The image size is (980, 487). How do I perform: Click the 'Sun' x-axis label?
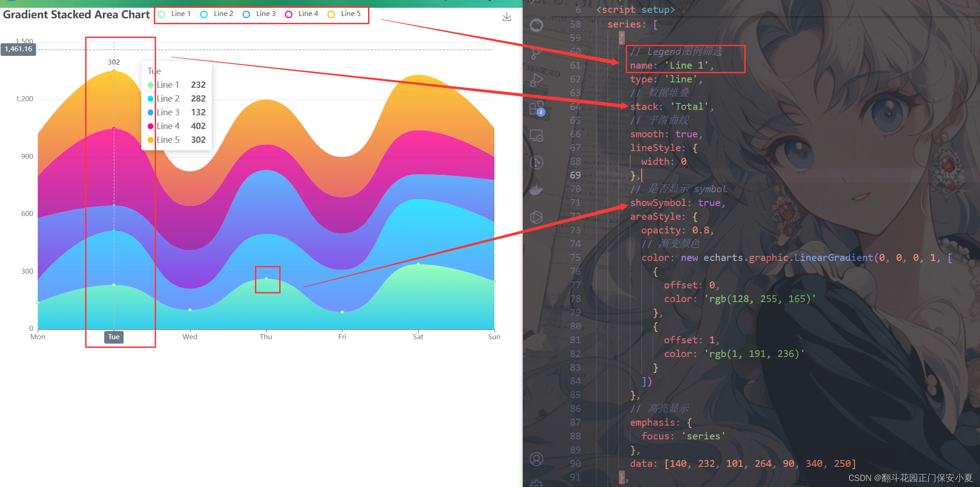coord(494,337)
